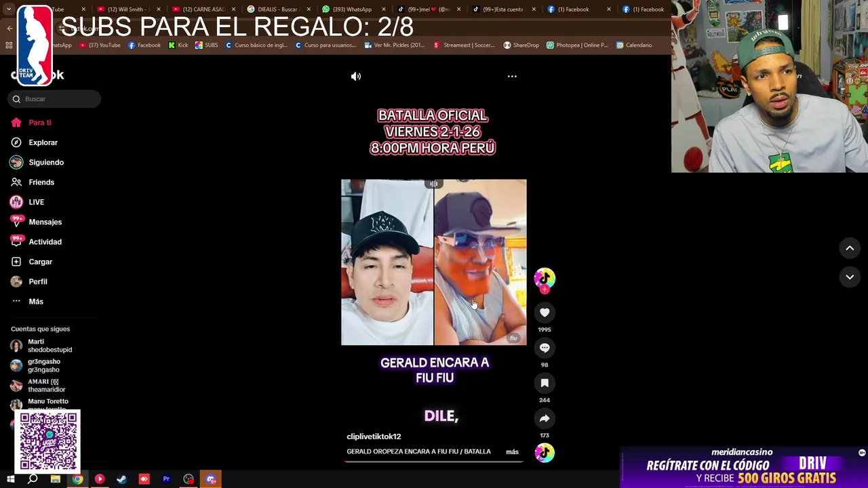Expand the Más menu
Viewport: 868px width, 488px height.
click(x=35, y=302)
